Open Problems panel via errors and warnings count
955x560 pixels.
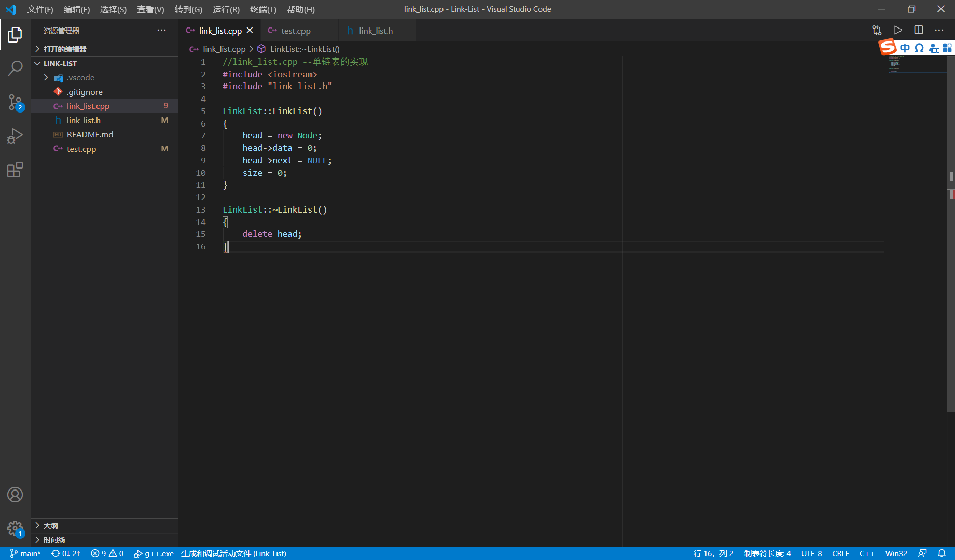(107, 553)
